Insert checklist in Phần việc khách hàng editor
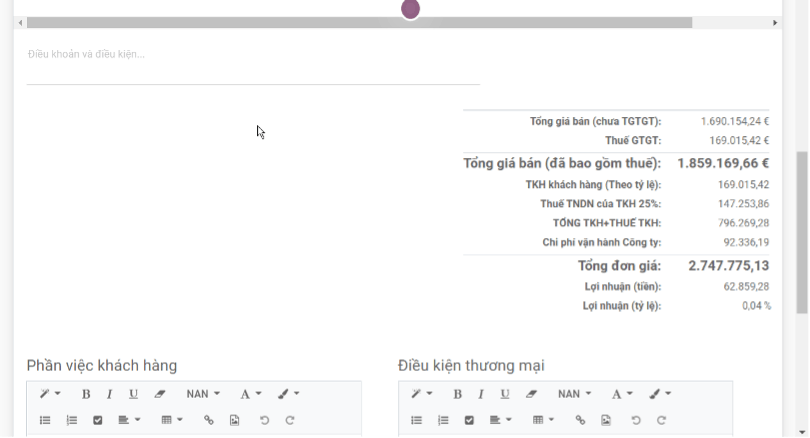The width and height of the screenshot is (810, 438). (x=98, y=420)
